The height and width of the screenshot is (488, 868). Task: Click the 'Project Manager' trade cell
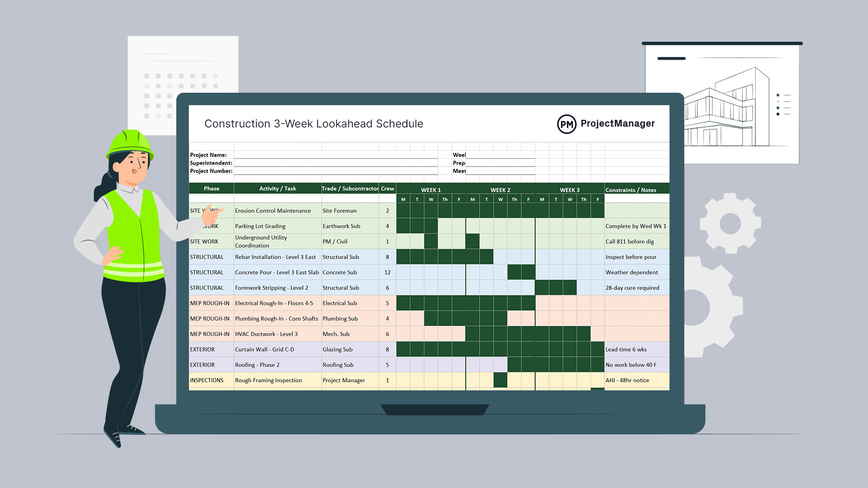pos(350,380)
